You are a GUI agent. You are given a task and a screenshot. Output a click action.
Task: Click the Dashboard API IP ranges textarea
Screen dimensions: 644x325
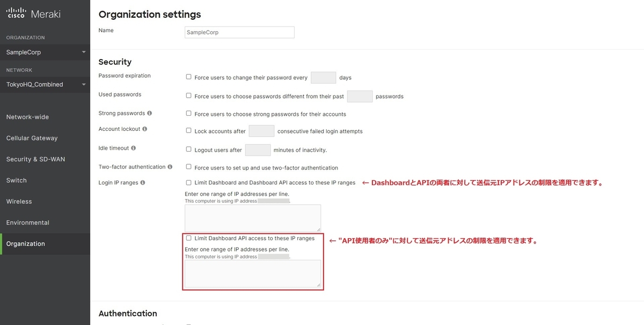click(x=253, y=274)
